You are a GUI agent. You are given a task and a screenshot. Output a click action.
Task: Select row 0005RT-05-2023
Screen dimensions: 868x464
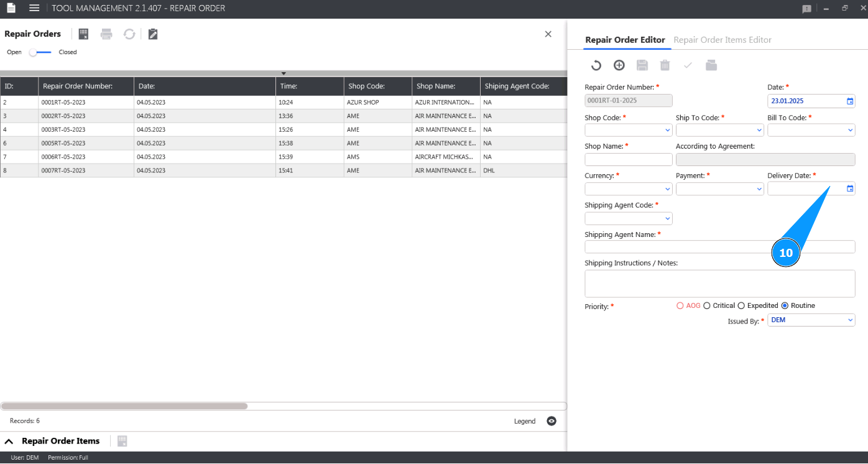(x=284, y=143)
